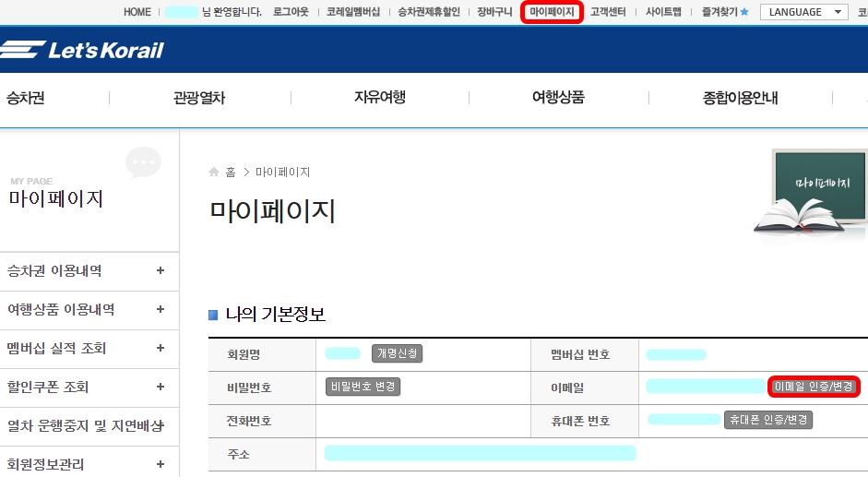Open the 승차권 main menu
The height and width of the screenshot is (477, 868).
tap(26, 98)
